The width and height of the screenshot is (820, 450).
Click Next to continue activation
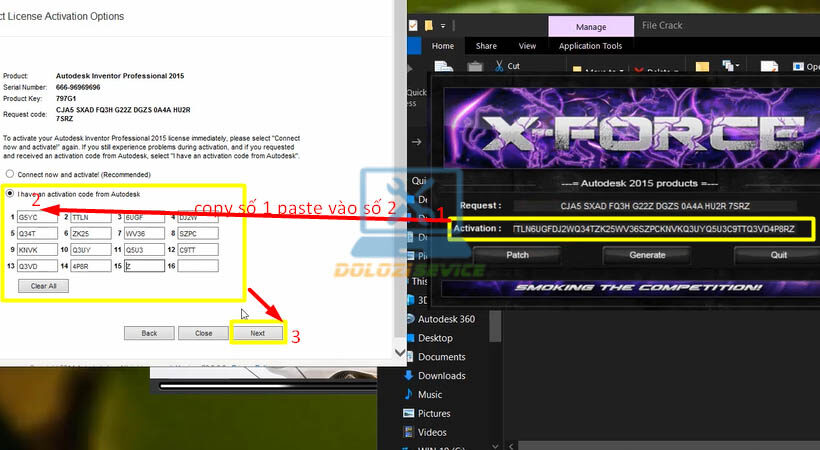pos(258,333)
